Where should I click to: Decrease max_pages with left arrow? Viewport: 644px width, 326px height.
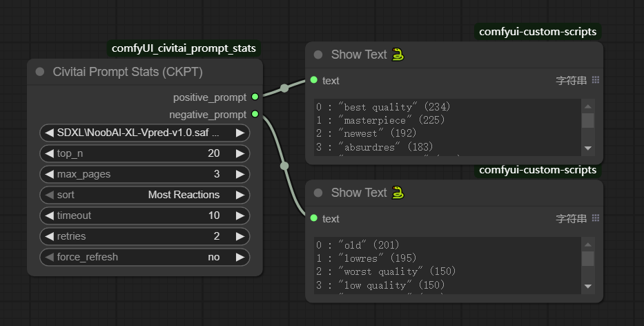pos(49,174)
